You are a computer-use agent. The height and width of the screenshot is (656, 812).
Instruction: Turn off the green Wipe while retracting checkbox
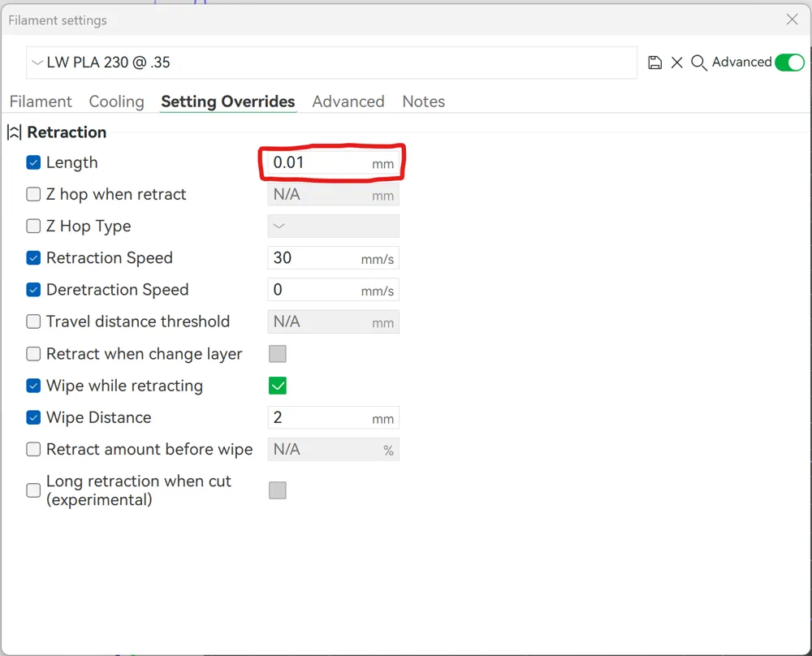278,386
